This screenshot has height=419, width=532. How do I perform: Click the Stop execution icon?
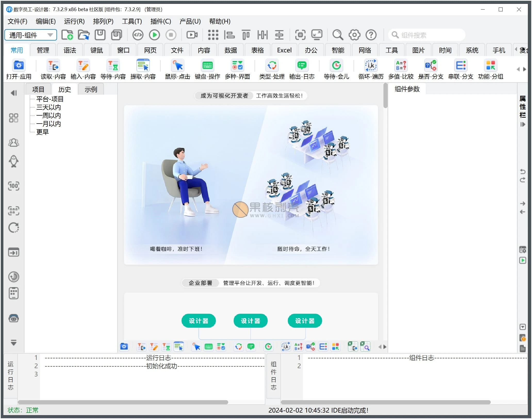171,35
